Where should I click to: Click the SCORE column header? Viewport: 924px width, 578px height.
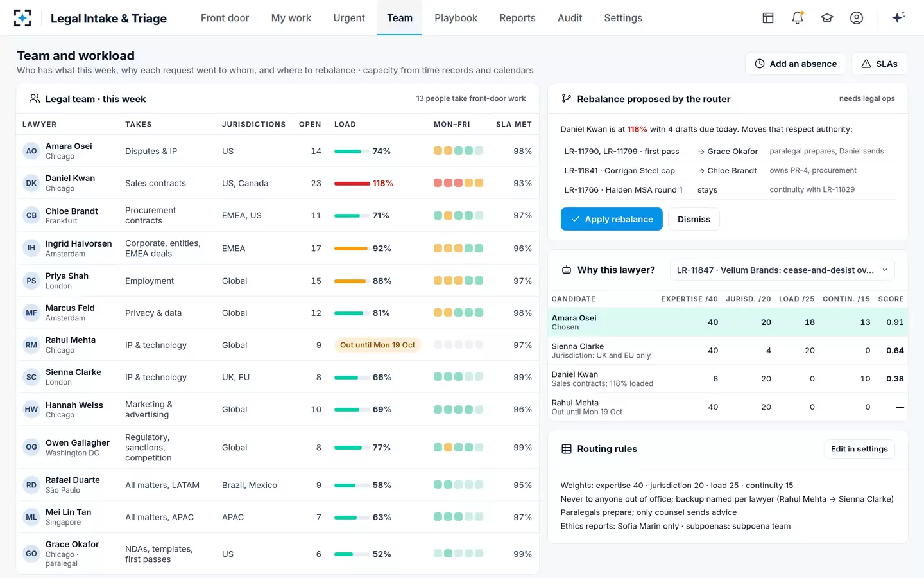coord(891,299)
